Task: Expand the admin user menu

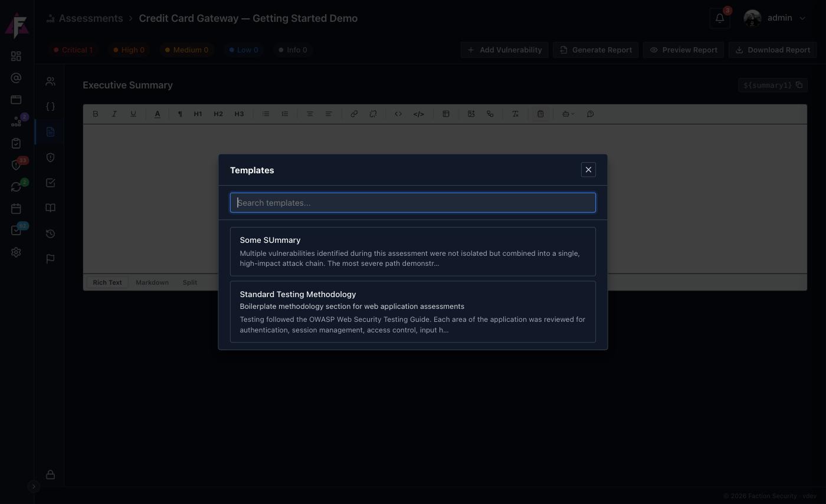Action: [x=775, y=18]
